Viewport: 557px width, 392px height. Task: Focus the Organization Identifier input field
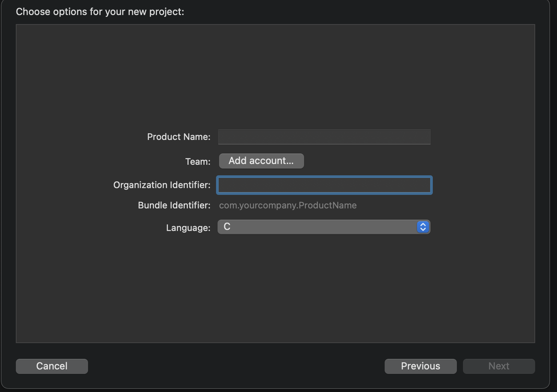324,185
